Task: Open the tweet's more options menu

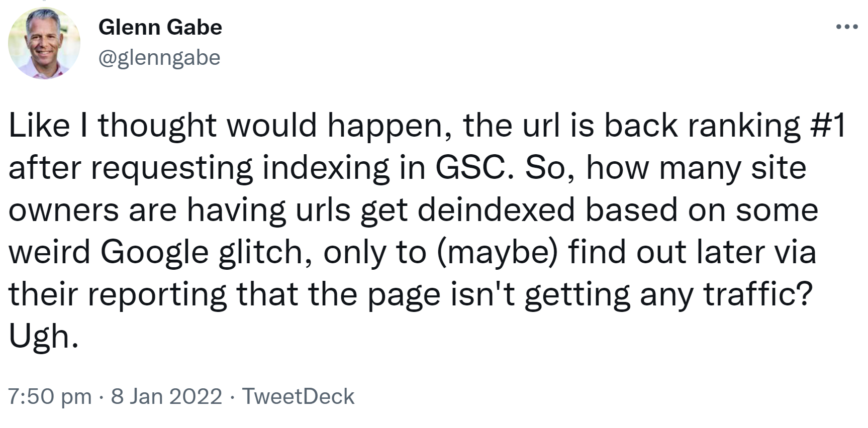Action: click(x=846, y=27)
